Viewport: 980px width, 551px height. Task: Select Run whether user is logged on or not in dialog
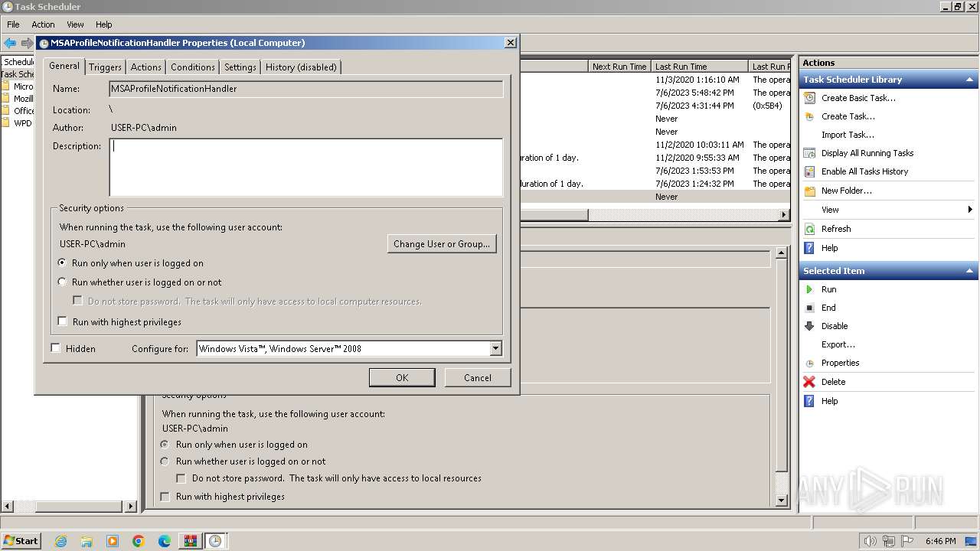(x=63, y=282)
